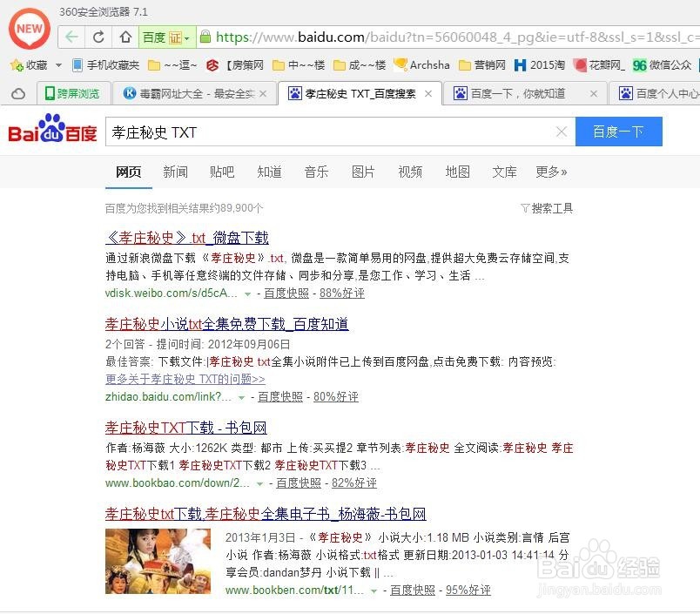Click the 跨屏浏览 tab button
Screen dimensions: 700x614
73,94
